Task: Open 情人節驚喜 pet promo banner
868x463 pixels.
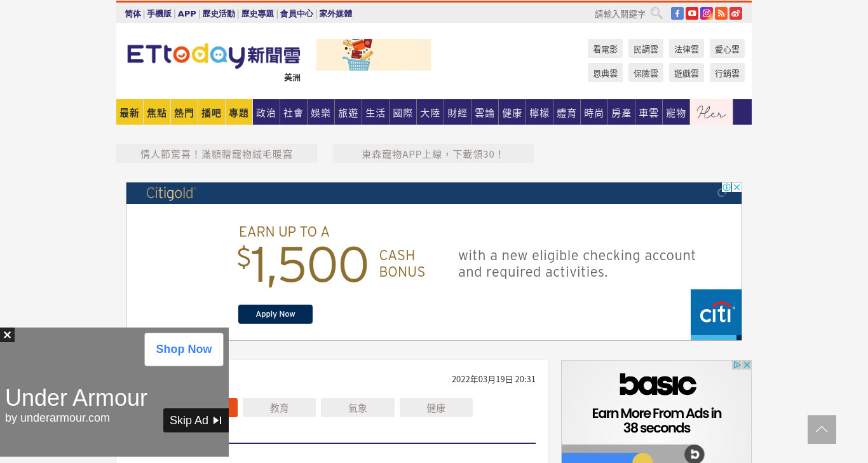Action: click(217, 153)
